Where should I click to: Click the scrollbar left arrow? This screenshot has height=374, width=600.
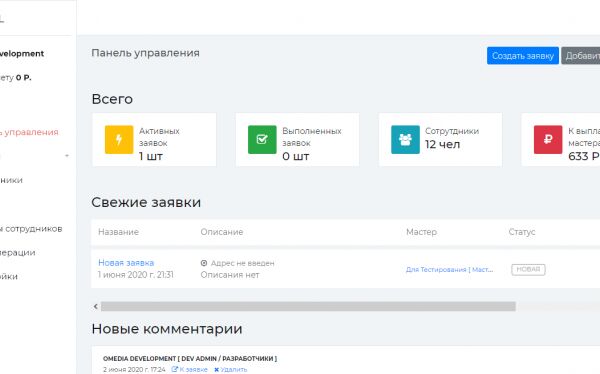click(x=96, y=306)
